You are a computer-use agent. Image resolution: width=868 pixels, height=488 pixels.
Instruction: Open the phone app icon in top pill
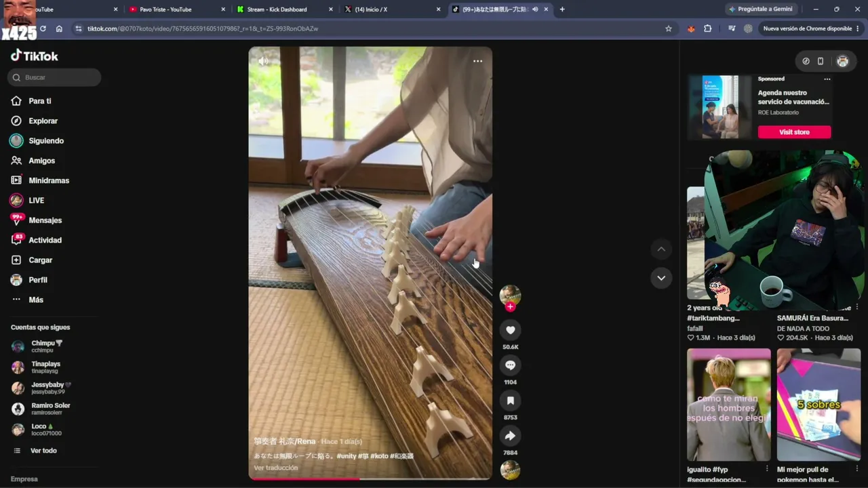tap(821, 61)
